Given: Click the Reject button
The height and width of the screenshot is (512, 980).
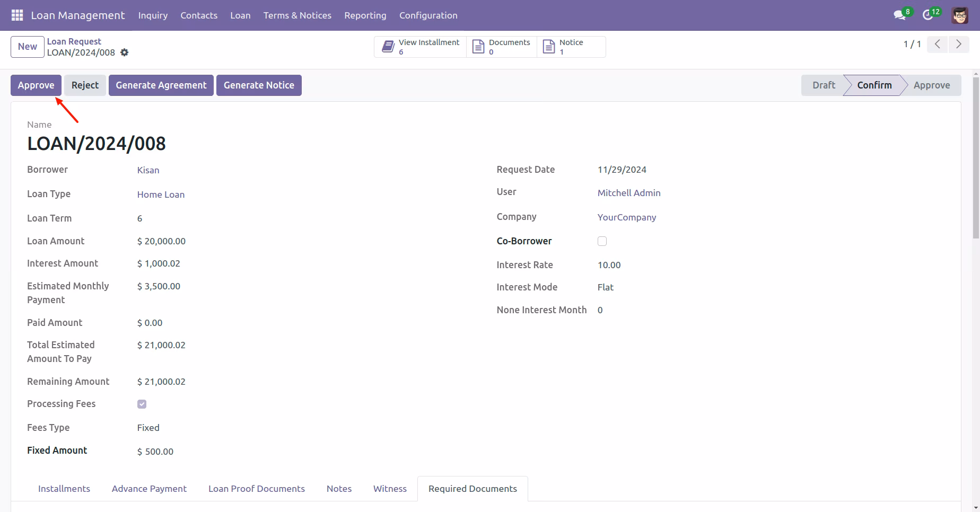Looking at the screenshot, I should (x=85, y=85).
